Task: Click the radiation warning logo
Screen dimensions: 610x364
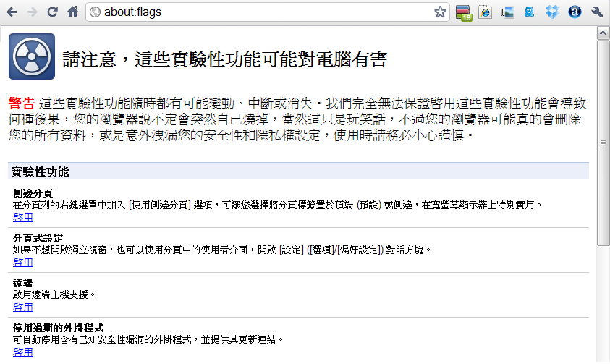Action: point(32,56)
